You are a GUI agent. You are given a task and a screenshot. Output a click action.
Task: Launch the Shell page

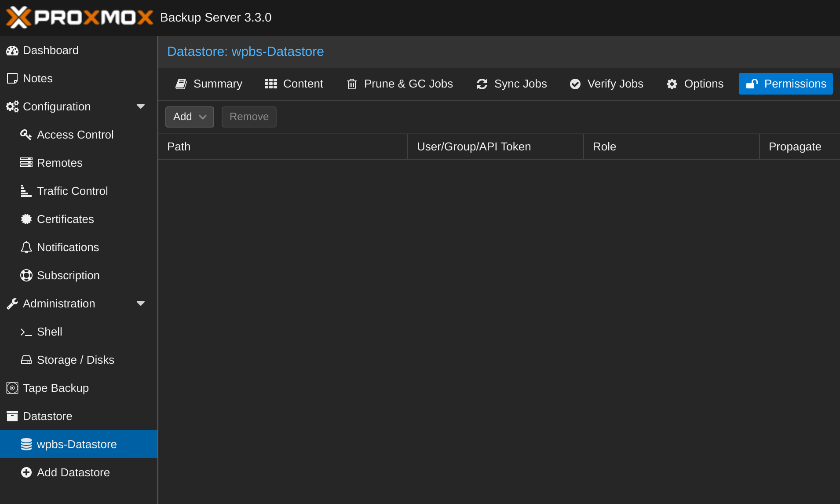coord(79,332)
